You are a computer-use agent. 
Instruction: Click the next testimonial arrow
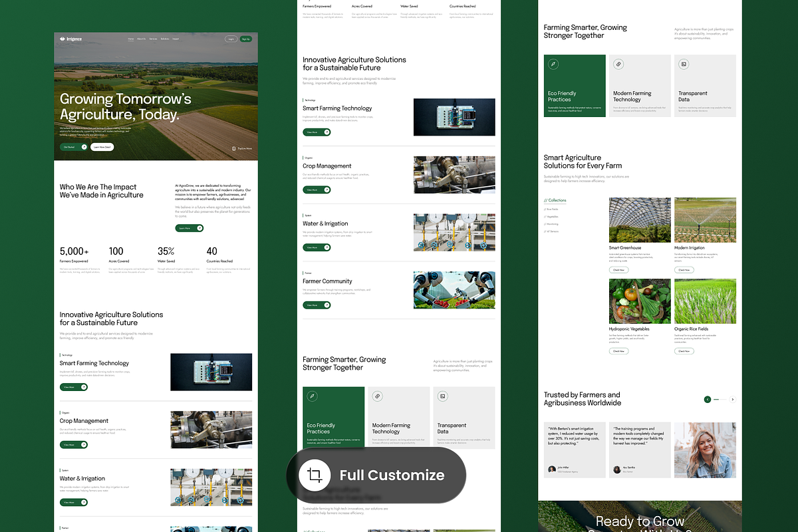click(733, 400)
